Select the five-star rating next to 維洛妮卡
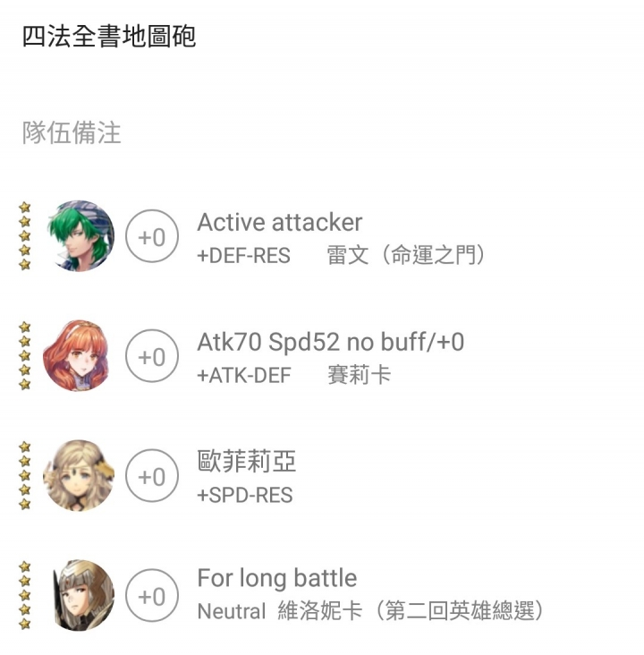The width and height of the screenshot is (644, 655). click(x=25, y=595)
